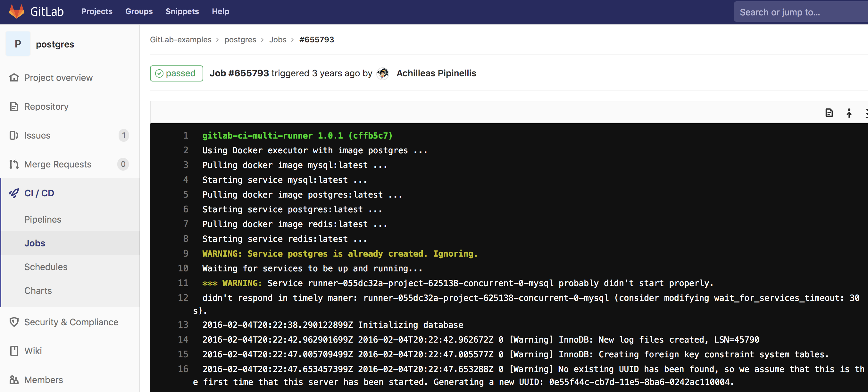Screen dimensions: 868x392
Task: Click the GitLab-examples breadcrumb link
Action: pyautogui.click(x=180, y=40)
